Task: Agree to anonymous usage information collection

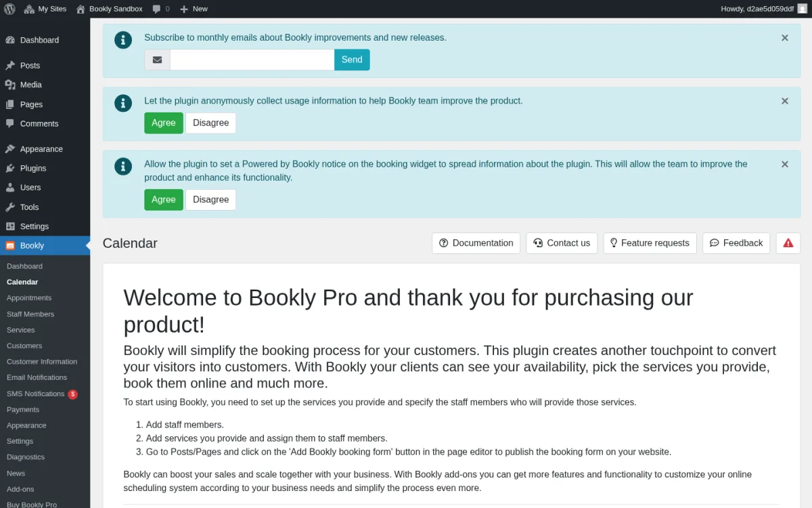Action: tap(164, 123)
